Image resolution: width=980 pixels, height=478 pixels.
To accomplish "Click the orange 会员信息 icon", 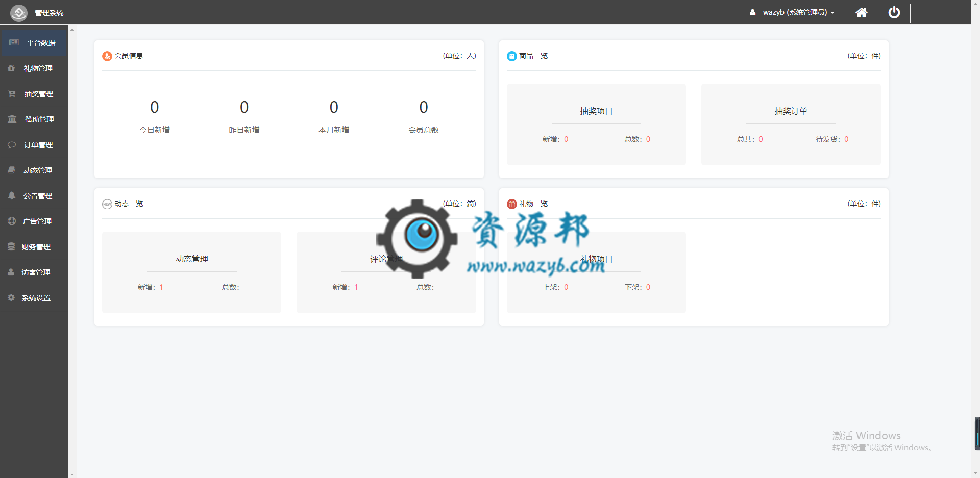I will click(x=107, y=56).
